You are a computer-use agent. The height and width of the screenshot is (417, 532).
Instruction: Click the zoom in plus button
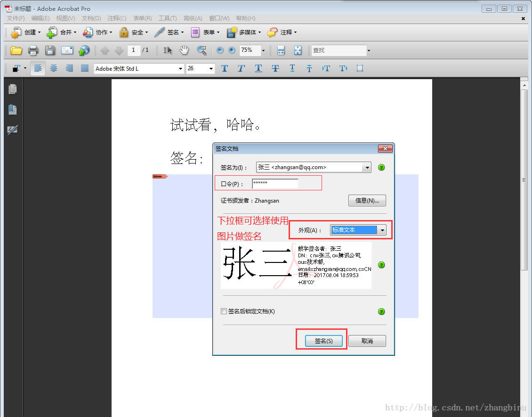[232, 50]
